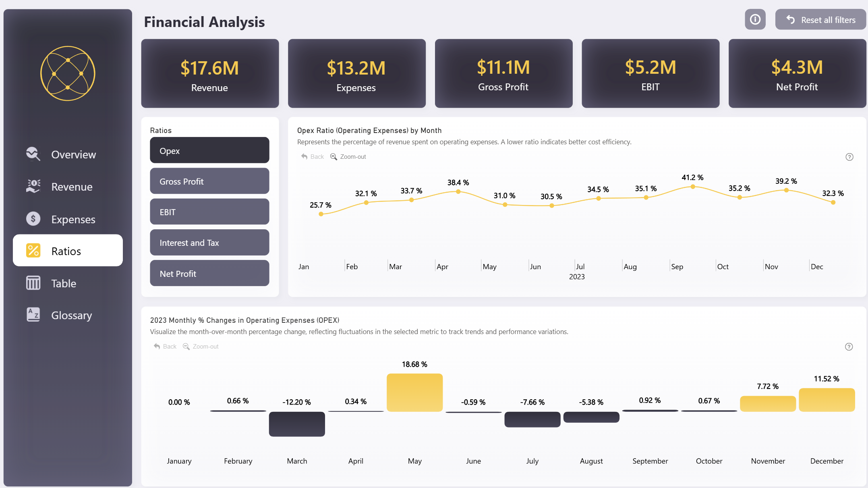This screenshot has width=868, height=488.
Task: Click Zoom-out on the Opex Ratio chart
Action: pyautogui.click(x=348, y=157)
